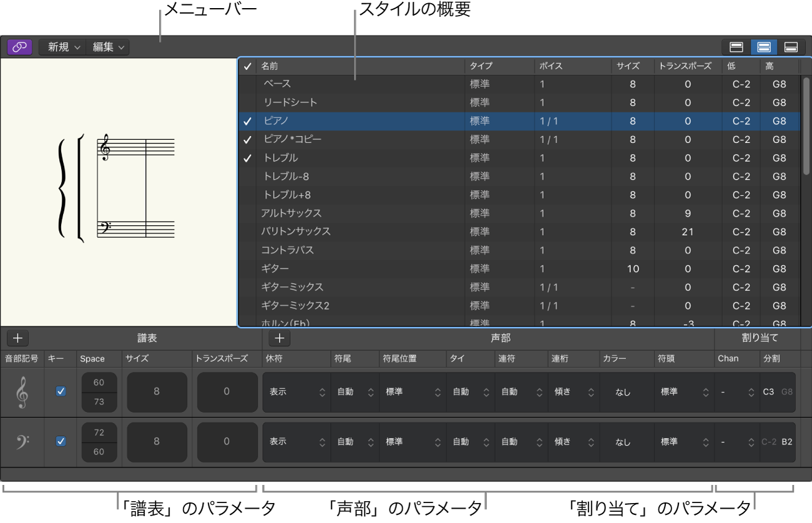
Task: Click the checkmark column header
Action: (247, 66)
